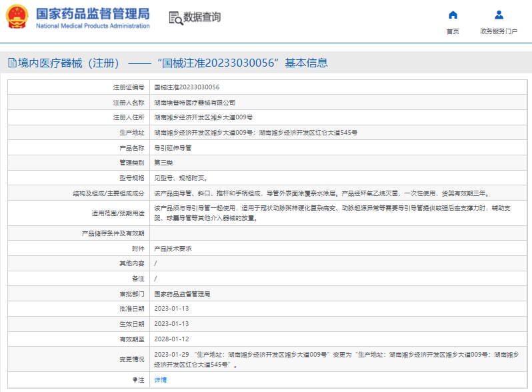Click the 附件 label
This screenshot has width=532, height=392.
point(138,249)
